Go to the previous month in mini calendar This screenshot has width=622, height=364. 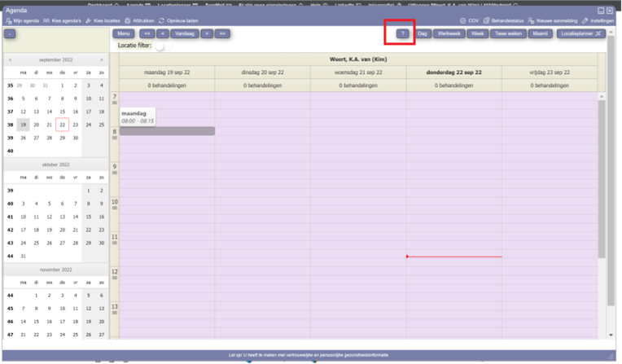point(11,60)
